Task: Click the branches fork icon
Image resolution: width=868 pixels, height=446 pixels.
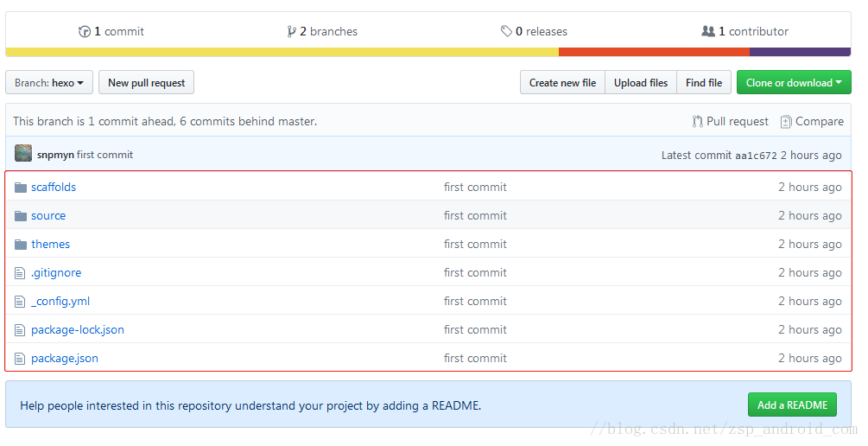Action: (x=291, y=32)
